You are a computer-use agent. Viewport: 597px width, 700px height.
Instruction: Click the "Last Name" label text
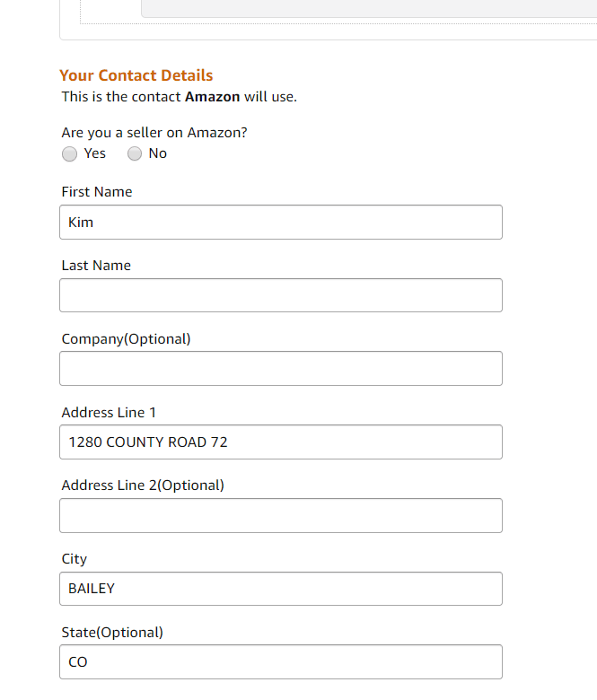96,266
